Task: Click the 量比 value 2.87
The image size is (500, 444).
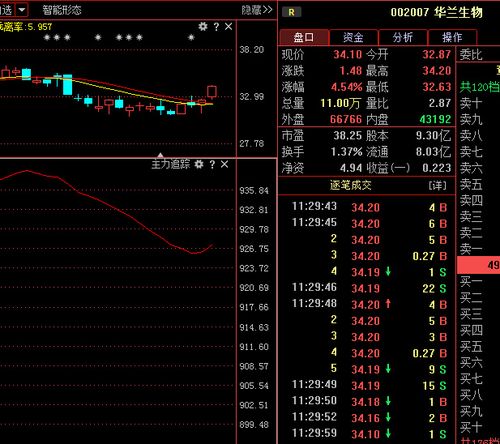Action: (440, 103)
